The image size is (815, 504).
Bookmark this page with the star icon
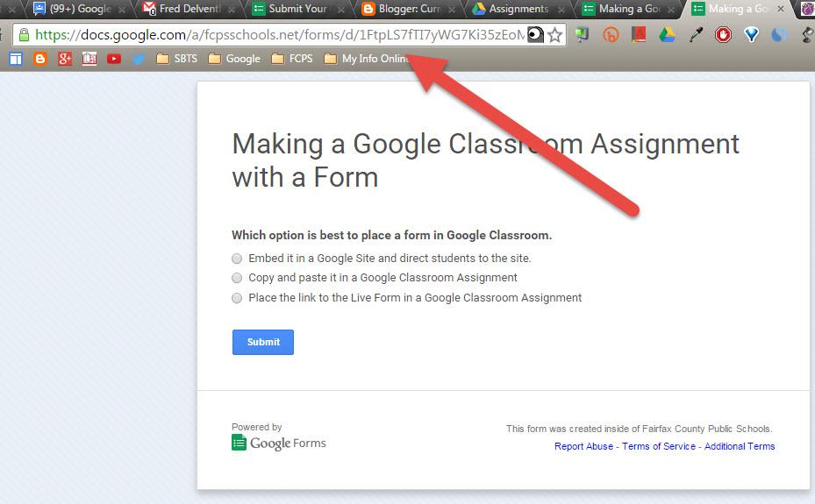pos(555,35)
